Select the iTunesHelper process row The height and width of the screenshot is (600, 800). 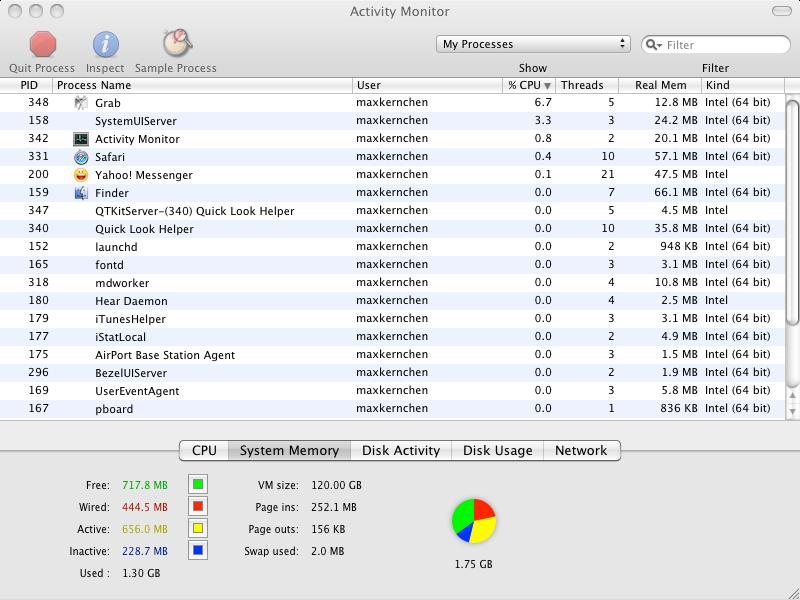pyautogui.click(x=392, y=319)
